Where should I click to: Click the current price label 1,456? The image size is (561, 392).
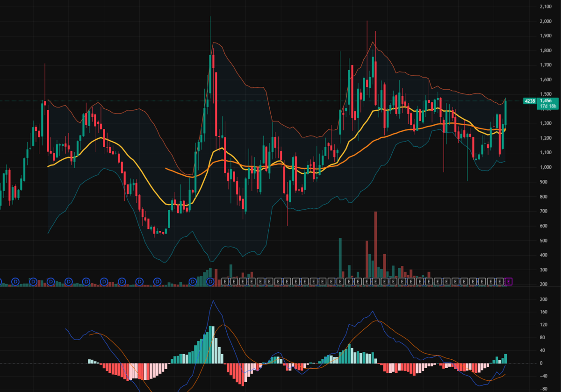546,101
